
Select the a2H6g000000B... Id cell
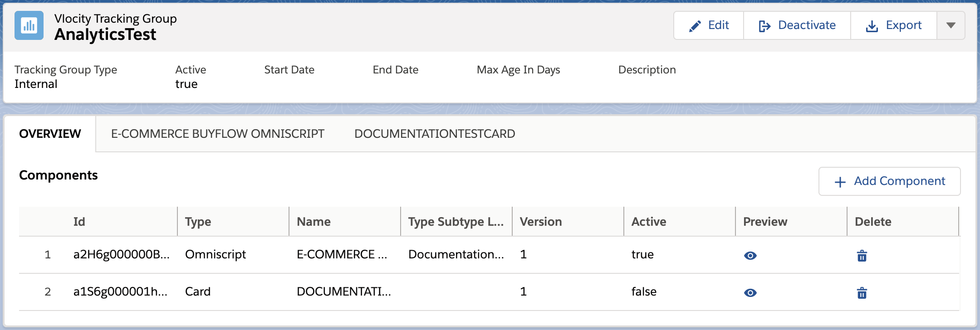pos(122,254)
